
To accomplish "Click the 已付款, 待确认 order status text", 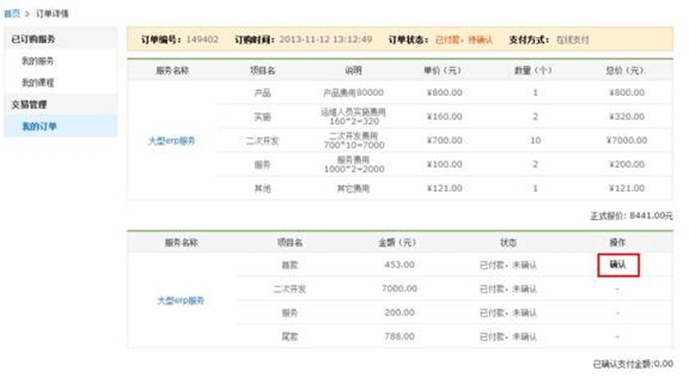I will pyautogui.click(x=464, y=40).
